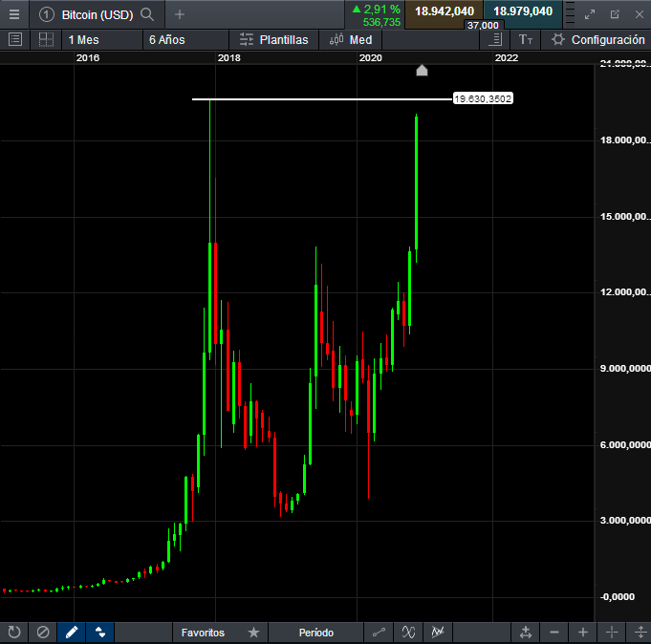Zoom in with the plus button
Image resolution: width=651 pixels, height=644 pixels.
[583, 633]
